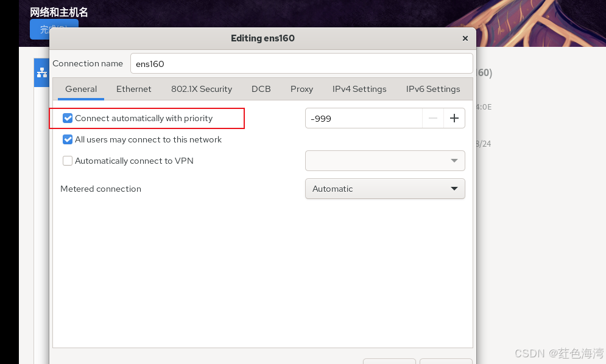Open the VPN selection dropdown

tap(385, 161)
